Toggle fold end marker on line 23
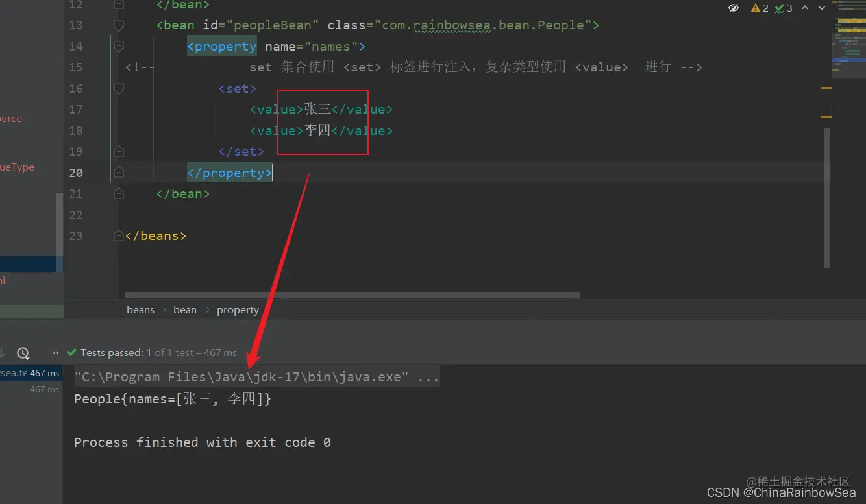 click(x=118, y=236)
